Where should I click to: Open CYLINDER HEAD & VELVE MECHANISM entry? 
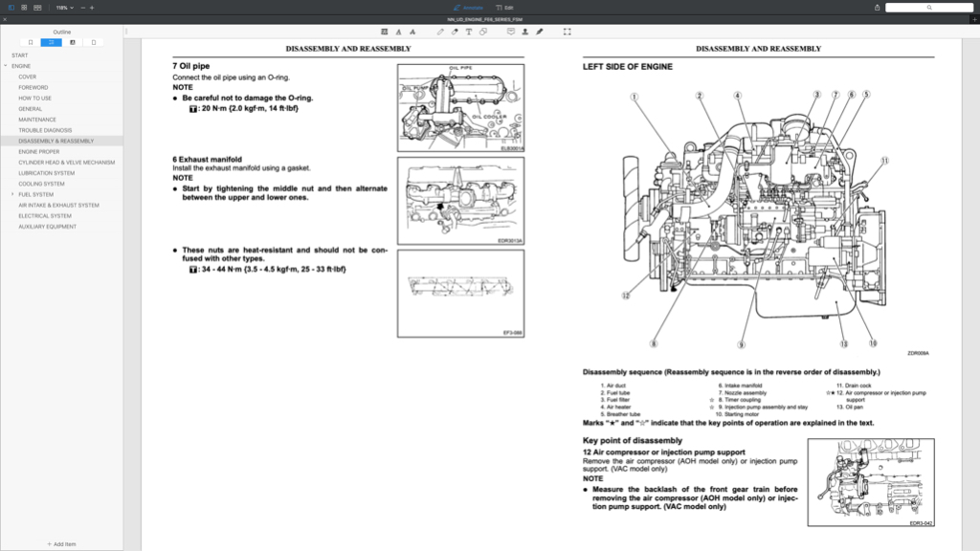click(x=66, y=163)
